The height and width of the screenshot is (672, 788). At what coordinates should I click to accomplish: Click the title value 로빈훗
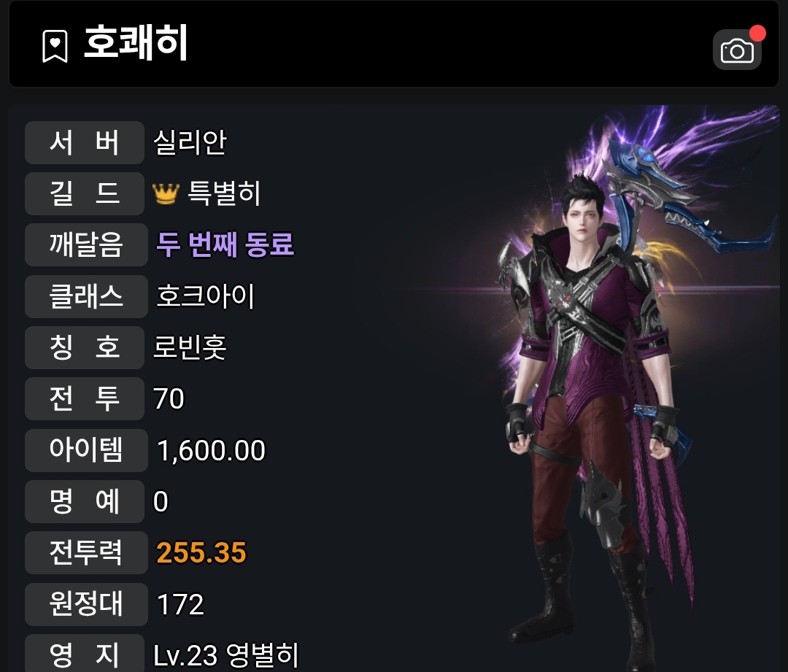(x=190, y=347)
